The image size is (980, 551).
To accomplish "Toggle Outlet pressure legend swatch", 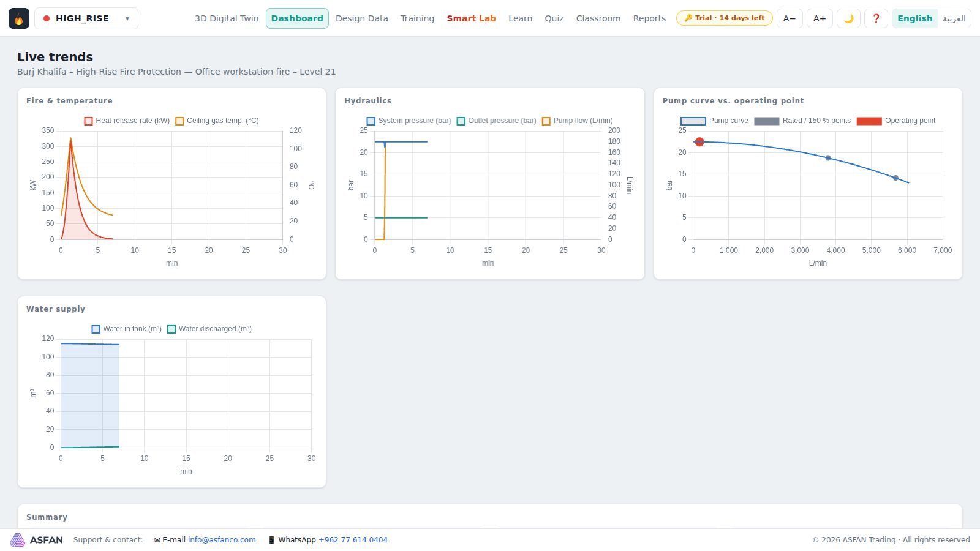I will pyautogui.click(x=461, y=121).
